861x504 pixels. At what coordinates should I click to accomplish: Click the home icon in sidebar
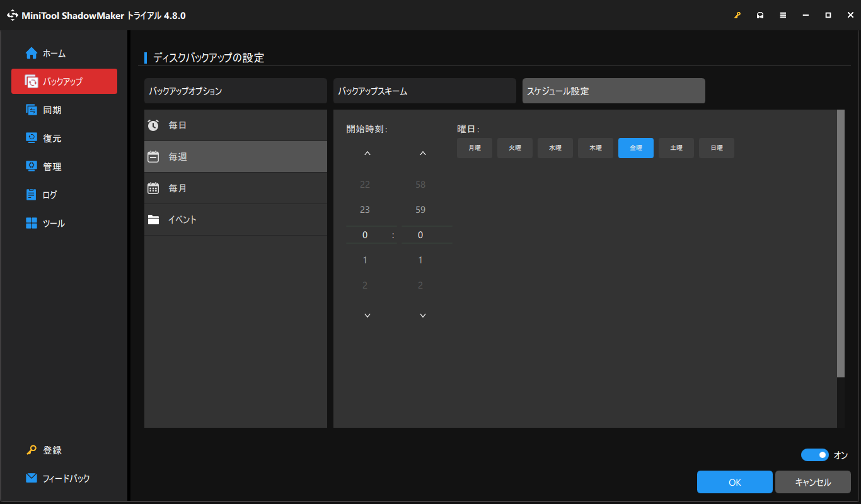coord(32,54)
